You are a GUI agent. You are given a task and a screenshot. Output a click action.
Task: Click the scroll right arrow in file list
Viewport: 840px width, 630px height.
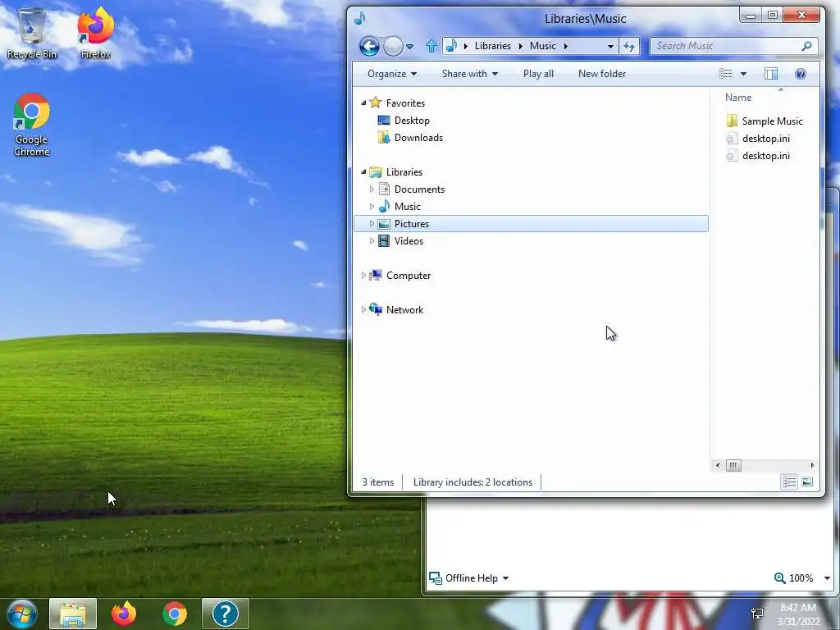(812, 465)
